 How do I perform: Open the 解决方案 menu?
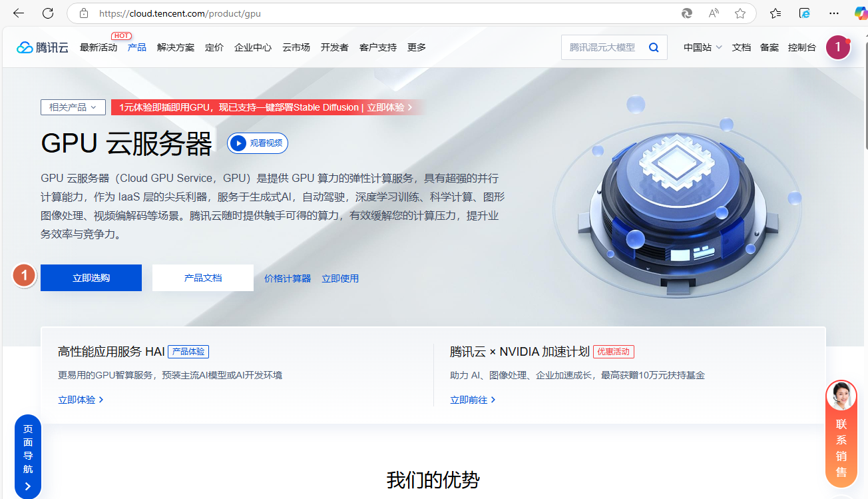click(176, 47)
